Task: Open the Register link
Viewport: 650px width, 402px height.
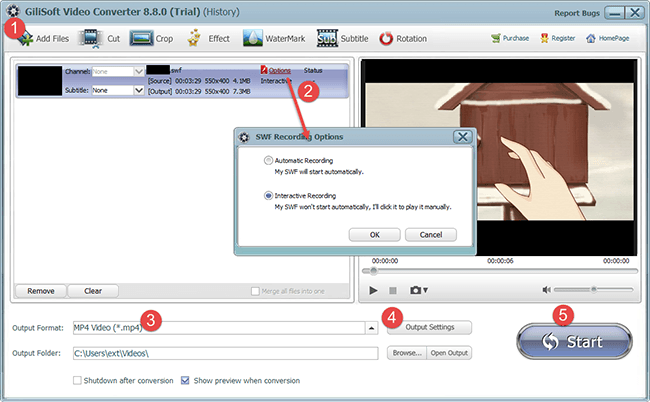Action: 558,39
